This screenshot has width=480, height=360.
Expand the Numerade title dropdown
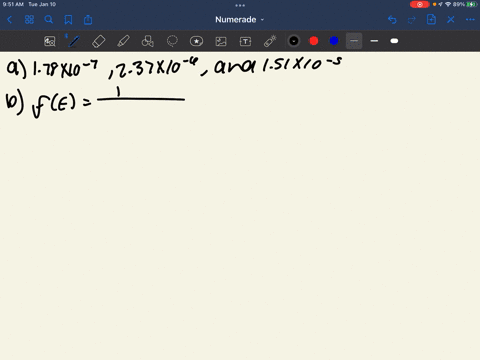tap(239, 20)
